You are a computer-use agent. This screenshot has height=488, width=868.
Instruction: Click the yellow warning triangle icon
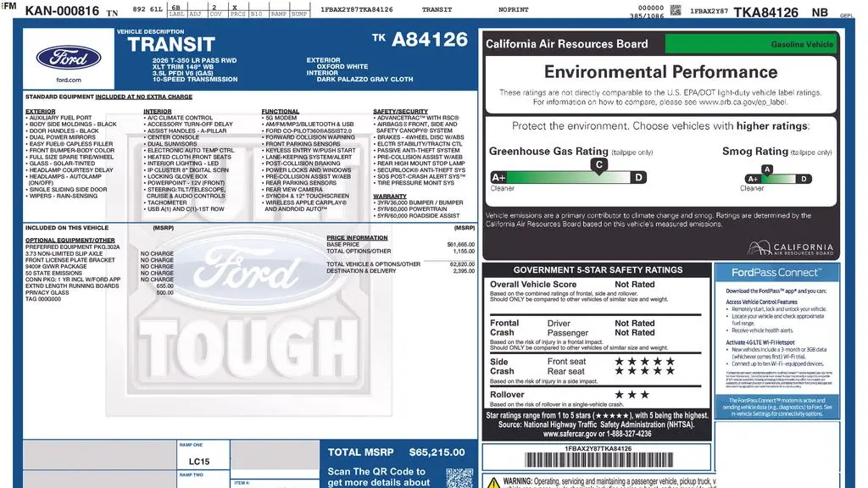[x=494, y=483]
